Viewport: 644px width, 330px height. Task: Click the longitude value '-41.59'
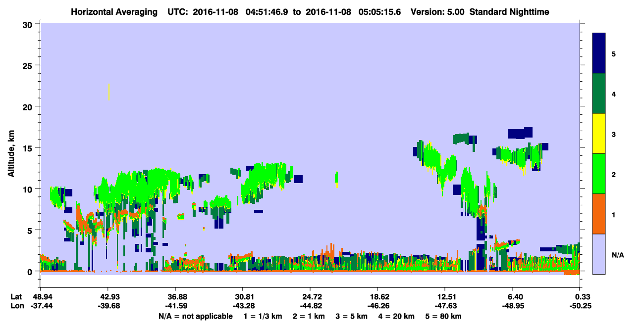pos(175,306)
